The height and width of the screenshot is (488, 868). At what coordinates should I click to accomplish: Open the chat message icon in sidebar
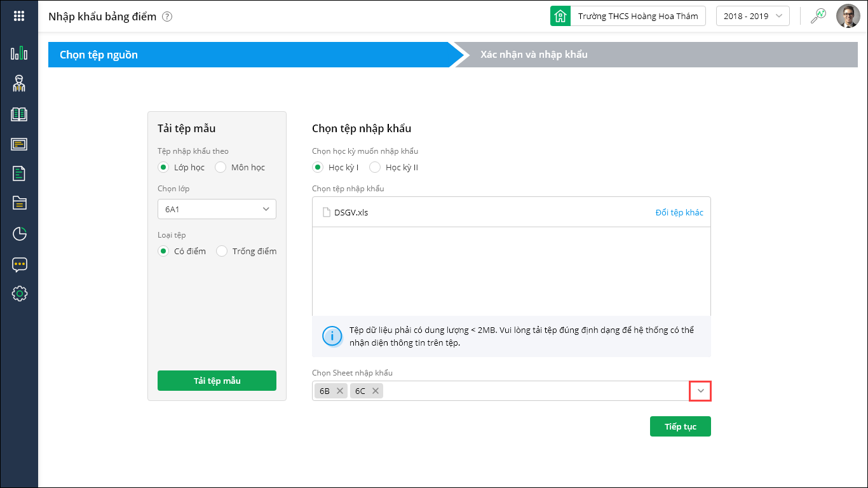coord(19,264)
